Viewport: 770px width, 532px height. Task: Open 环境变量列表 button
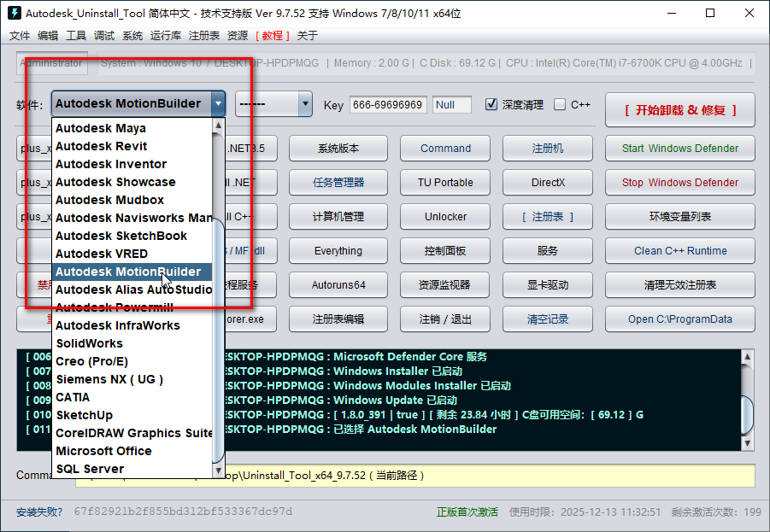click(680, 216)
